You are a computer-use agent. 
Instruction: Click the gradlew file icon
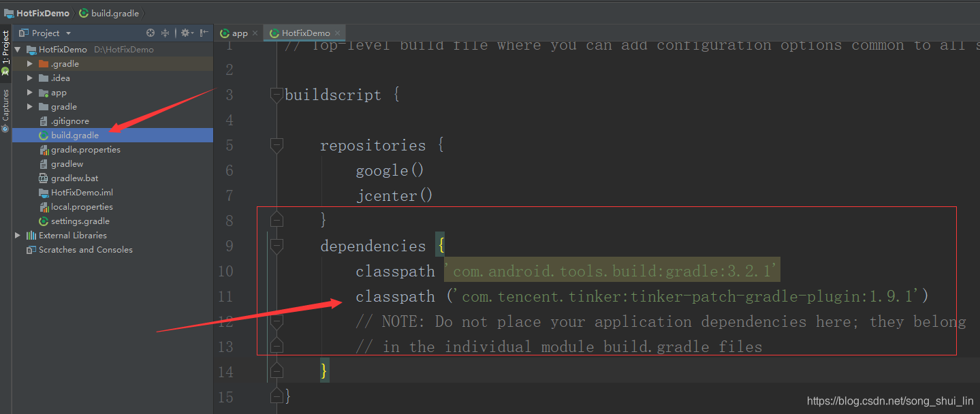coord(44,164)
